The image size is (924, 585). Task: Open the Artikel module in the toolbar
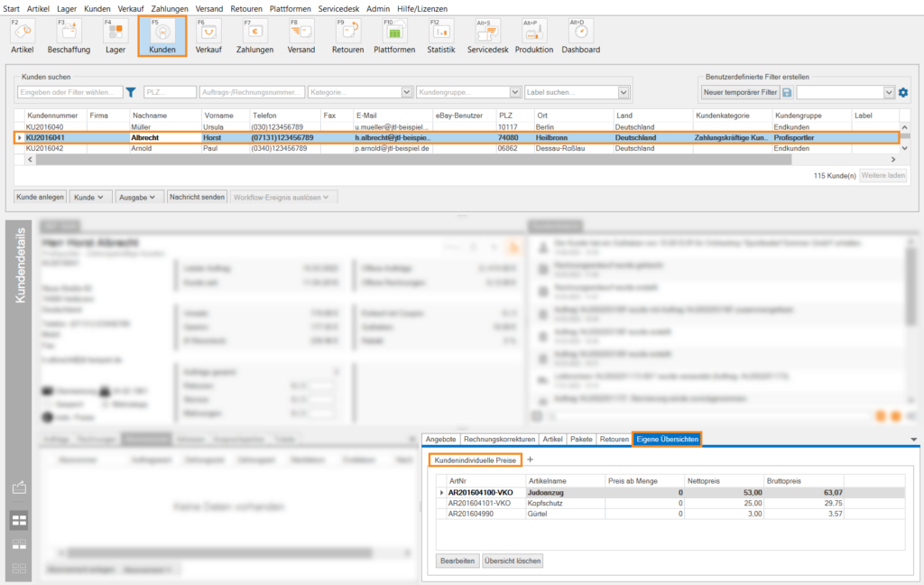[22, 36]
